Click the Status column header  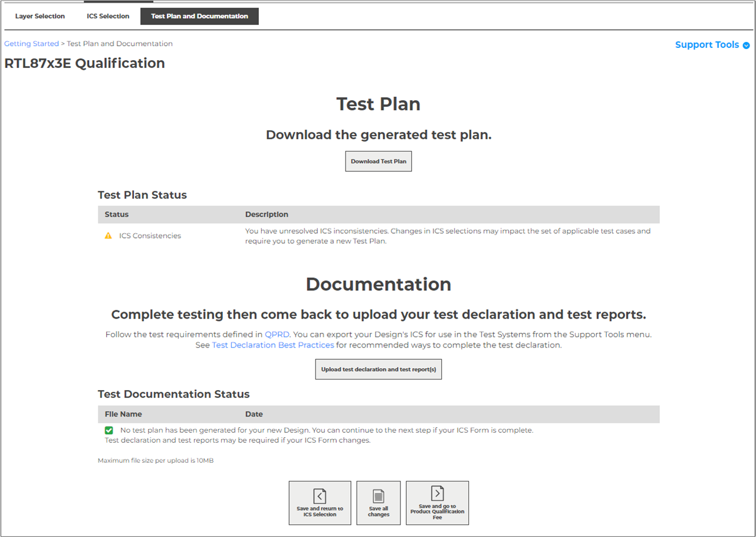[x=117, y=214]
